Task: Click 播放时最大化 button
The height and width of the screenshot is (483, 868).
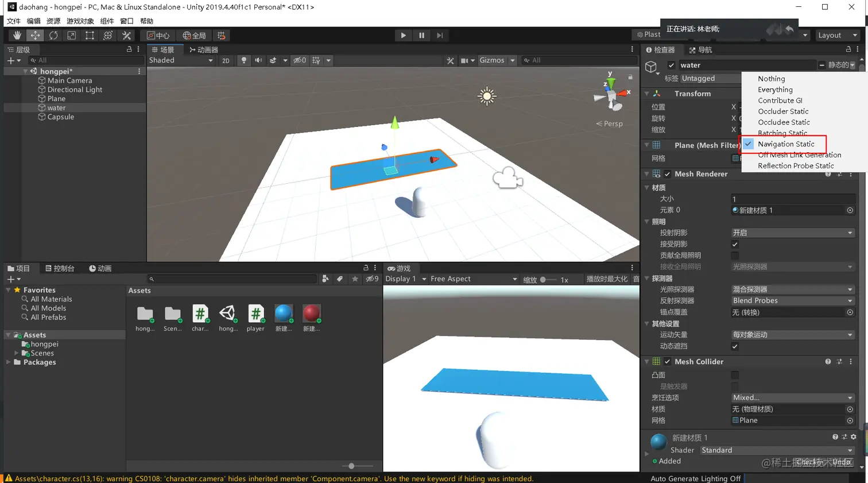Action: tap(607, 279)
